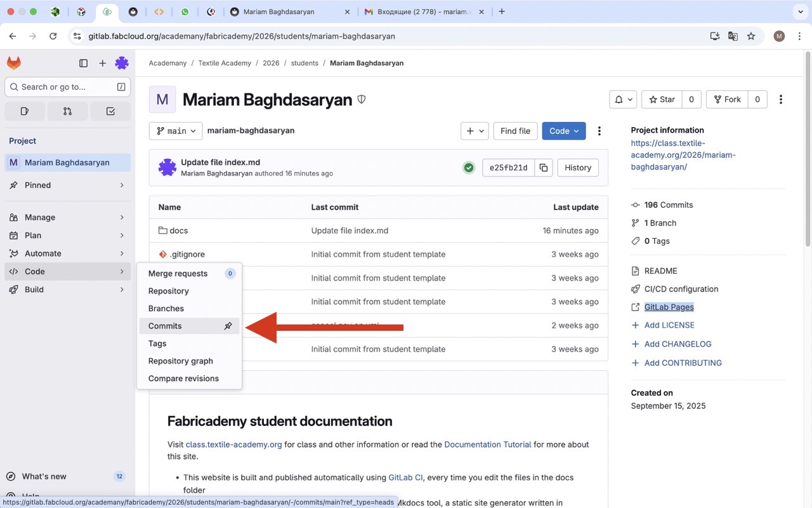Image resolution: width=812 pixels, height=508 pixels.
Task: Copy commit SHA e25fb21d to clipboard
Action: [x=543, y=168]
